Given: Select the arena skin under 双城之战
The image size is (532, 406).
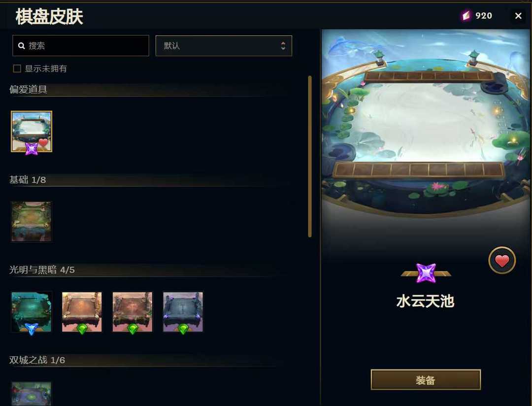Looking at the screenshot, I should click(31, 394).
